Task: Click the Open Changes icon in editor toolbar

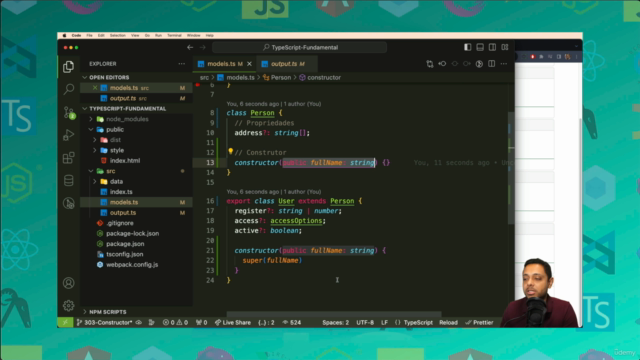Action: (430, 64)
